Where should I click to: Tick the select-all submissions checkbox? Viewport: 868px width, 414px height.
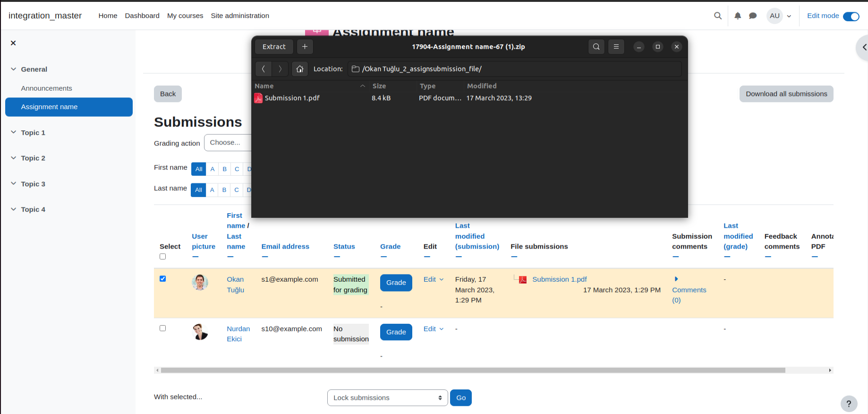(162, 257)
